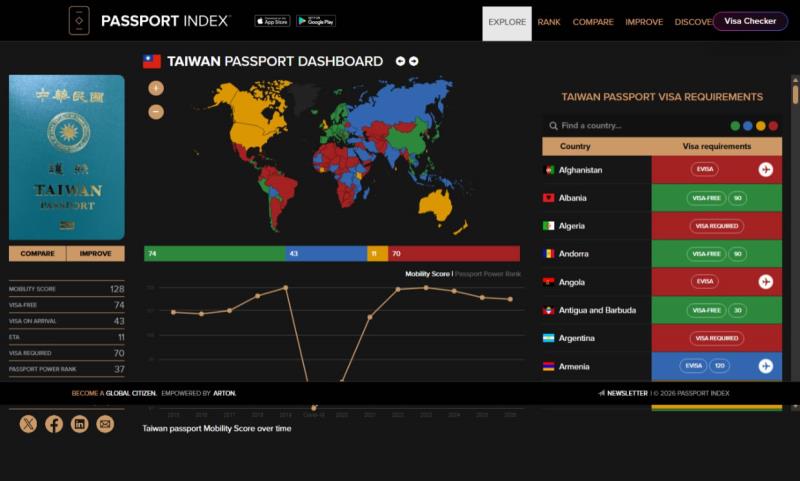Share via email icon
Viewport: 800px width, 481px height.
point(105,424)
